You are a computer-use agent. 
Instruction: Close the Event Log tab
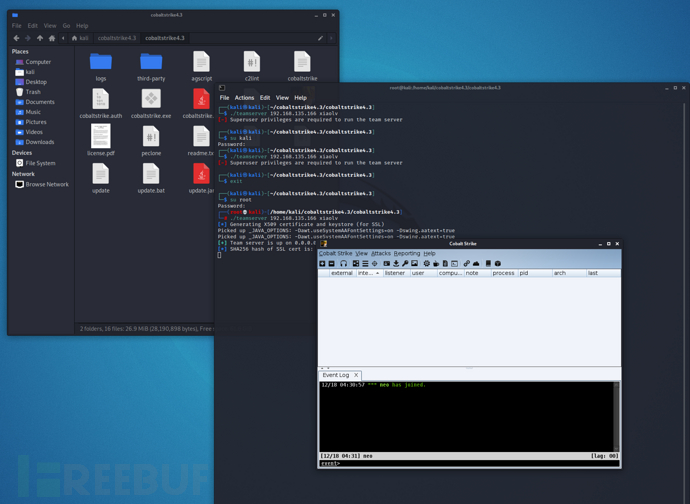356,375
